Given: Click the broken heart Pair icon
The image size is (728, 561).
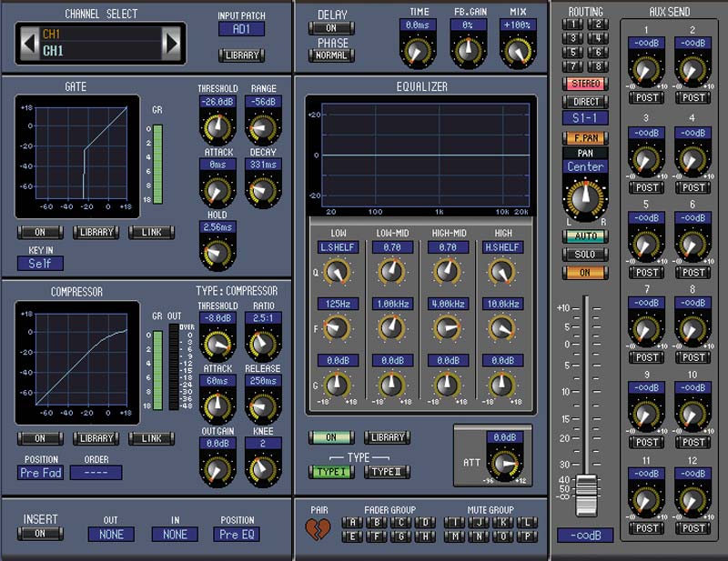Looking at the screenshot, I should 318,527.
